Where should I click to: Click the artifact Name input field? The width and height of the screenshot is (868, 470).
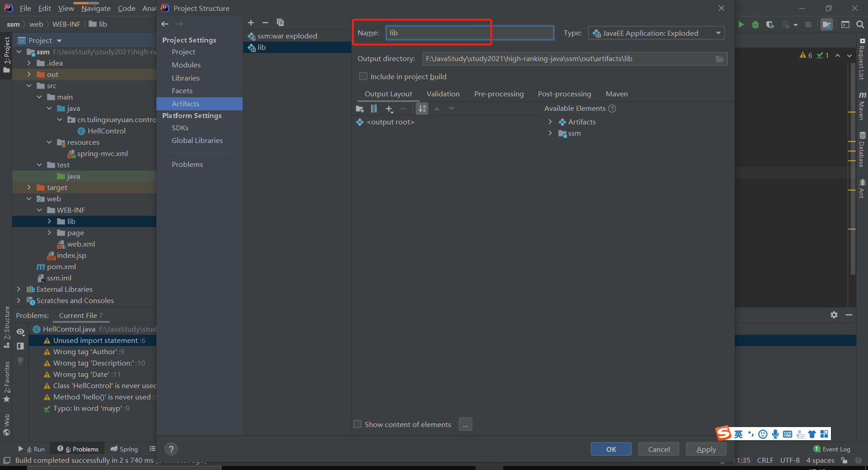[469, 32]
